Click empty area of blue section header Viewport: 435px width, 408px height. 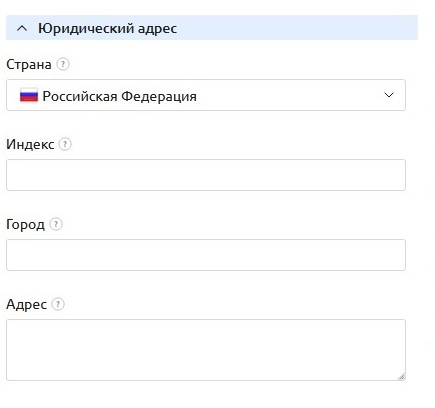(297, 28)
